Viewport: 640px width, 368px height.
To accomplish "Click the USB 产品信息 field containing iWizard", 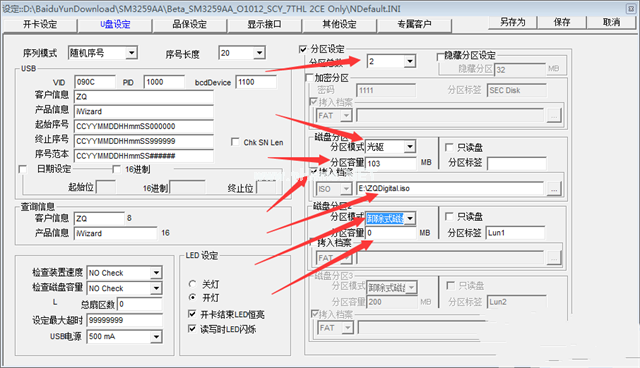I will coord(144,111).
